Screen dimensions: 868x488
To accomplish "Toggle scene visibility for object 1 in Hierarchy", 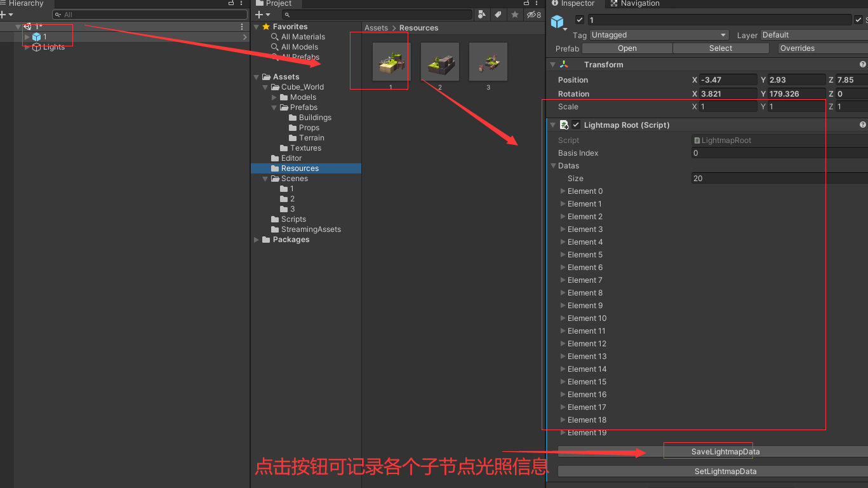I will point(5,37).
